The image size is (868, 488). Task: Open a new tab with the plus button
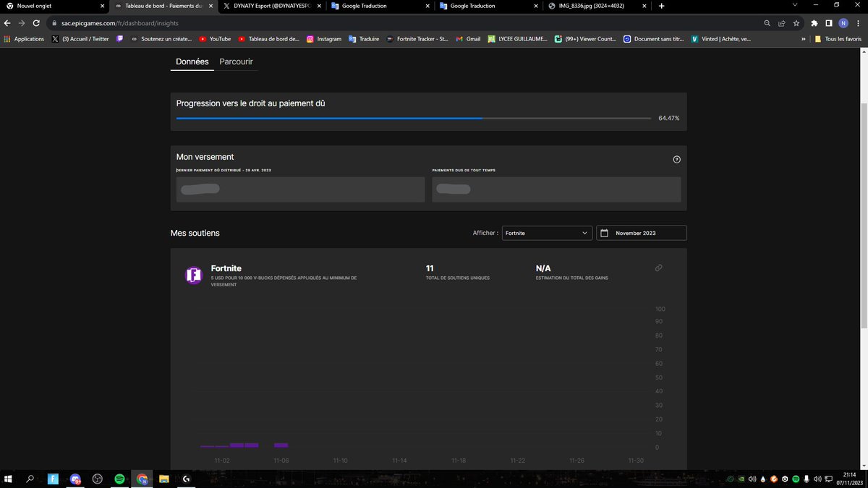tap(661, 6)
